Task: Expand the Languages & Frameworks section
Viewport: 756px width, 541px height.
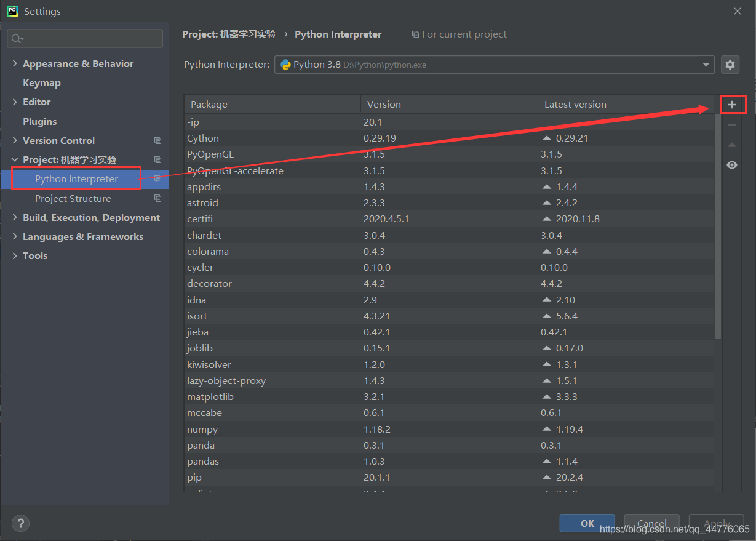Action: (15, 236)
